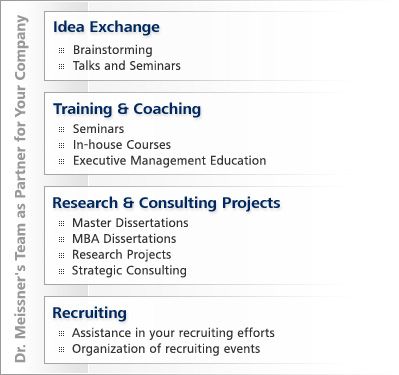Image resolution: width=399 pixels, height=375 pixels.
Task: Click the bullet icon beside MBA Dissertations
Action: coord(61,239)
